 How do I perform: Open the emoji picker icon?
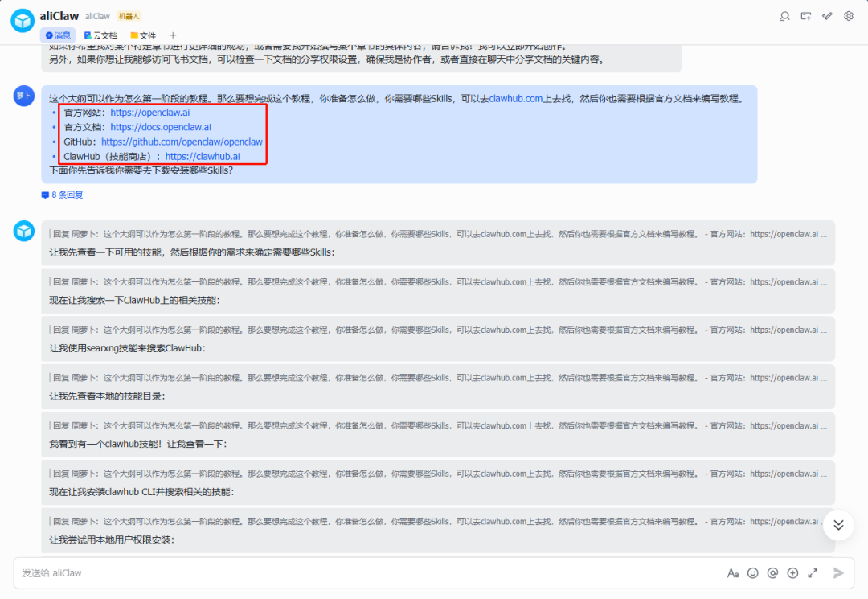(x=753, y=573)
